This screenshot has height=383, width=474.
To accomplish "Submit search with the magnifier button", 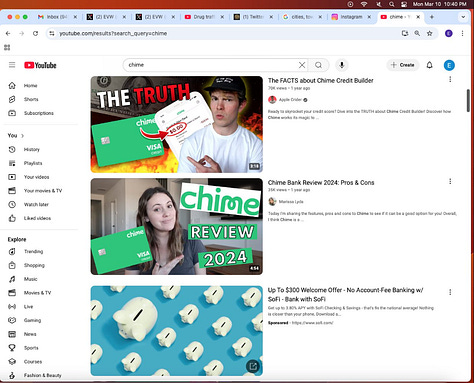I will pos(319,65).
